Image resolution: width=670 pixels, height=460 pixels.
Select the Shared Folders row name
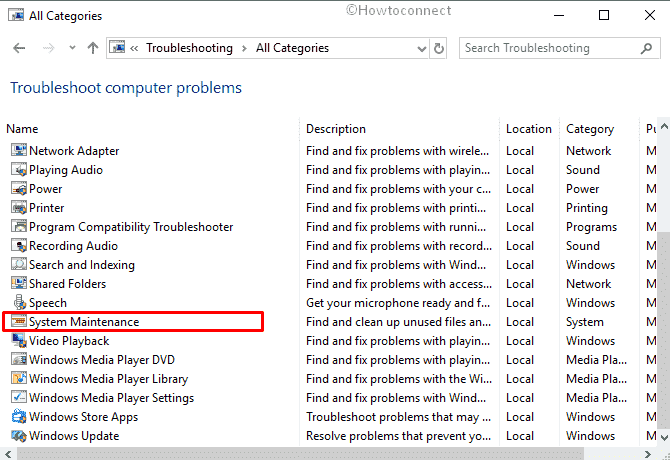pos(68,284)
